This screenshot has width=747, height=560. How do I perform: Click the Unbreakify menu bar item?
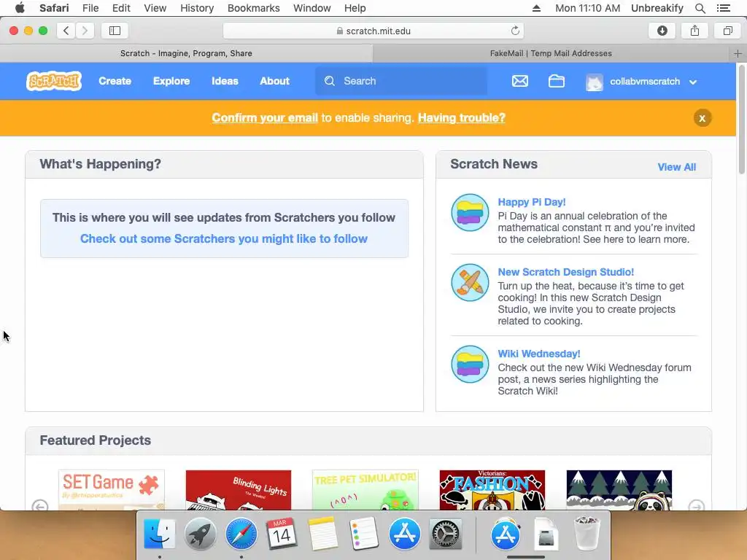coord(657,8)
